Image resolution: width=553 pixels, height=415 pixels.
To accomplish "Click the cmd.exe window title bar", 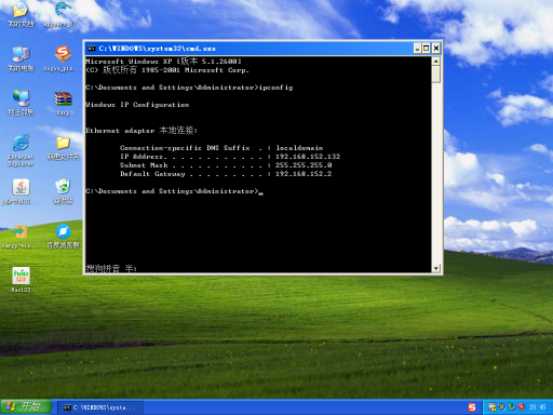I will pyautogui.click(x=250, y=48).
